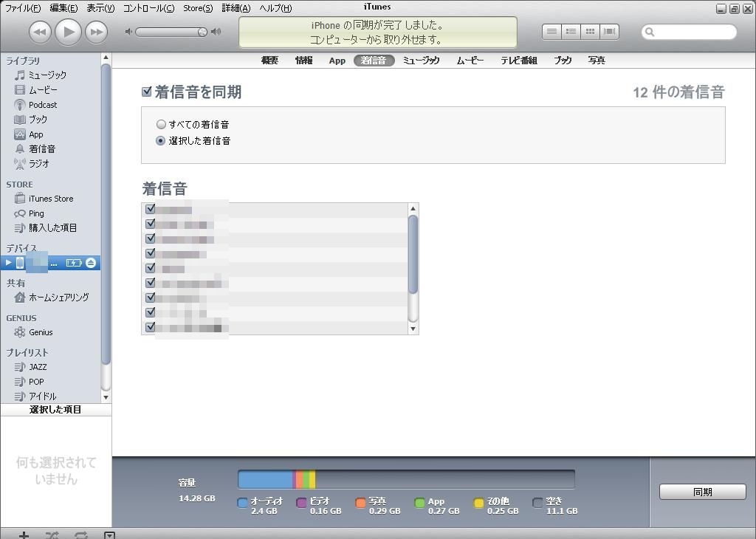This screenshot has height=539, width=756.
Task: Switch to the ブック device tab
Action: pos(562,61)
